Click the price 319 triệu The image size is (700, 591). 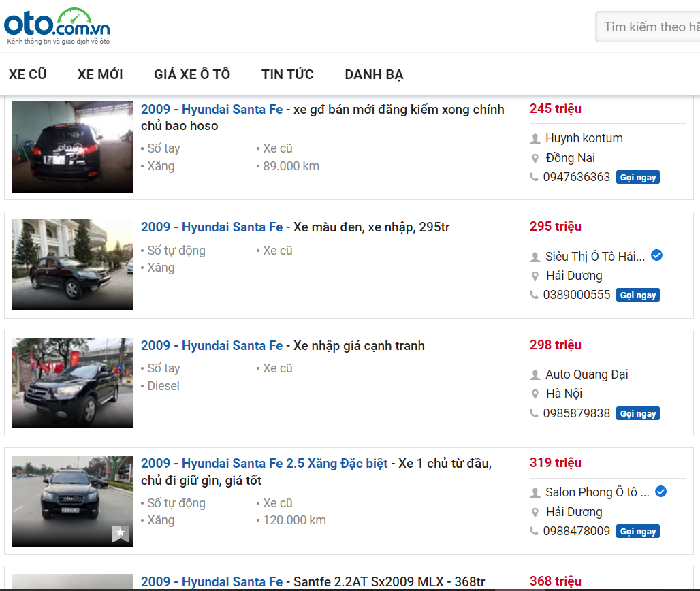point(556,462)
